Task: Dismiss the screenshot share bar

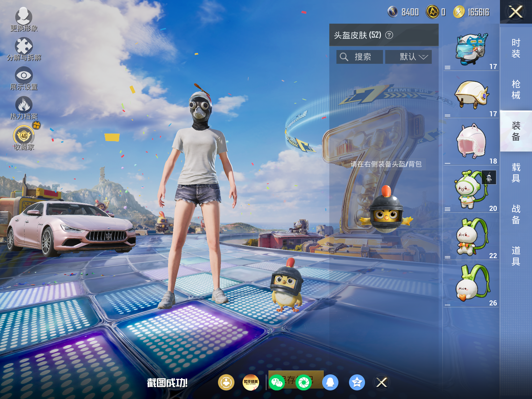Action: (382, 382)
